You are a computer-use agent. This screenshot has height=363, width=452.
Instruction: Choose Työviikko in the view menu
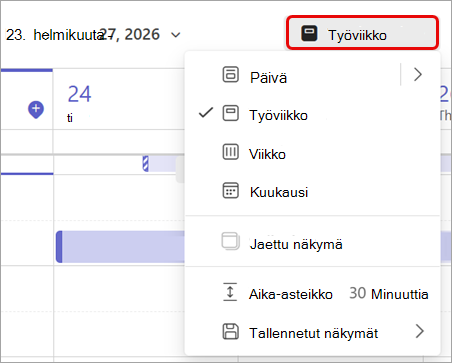tap(312, 114)
